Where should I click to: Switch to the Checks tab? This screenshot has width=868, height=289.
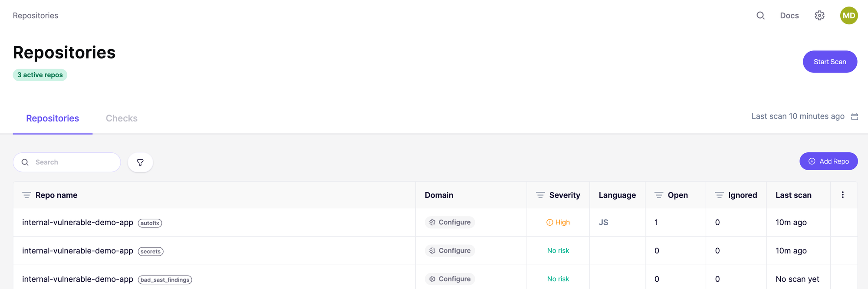pos(122,118)
